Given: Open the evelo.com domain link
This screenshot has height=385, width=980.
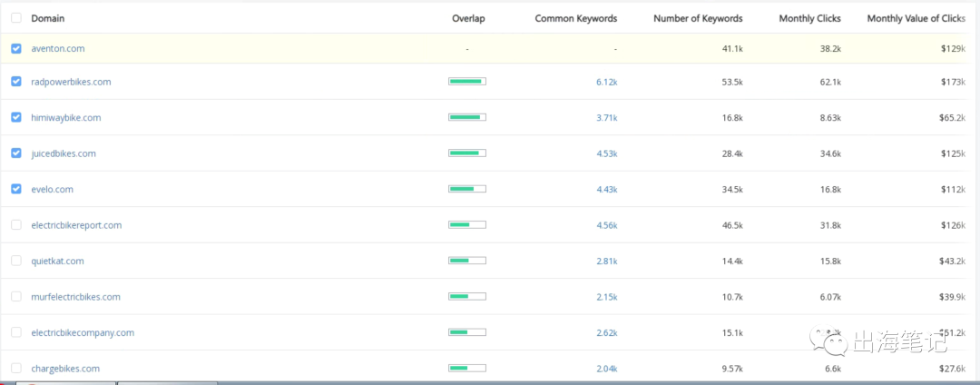Looking at the screenshot, I should (52, 190).
